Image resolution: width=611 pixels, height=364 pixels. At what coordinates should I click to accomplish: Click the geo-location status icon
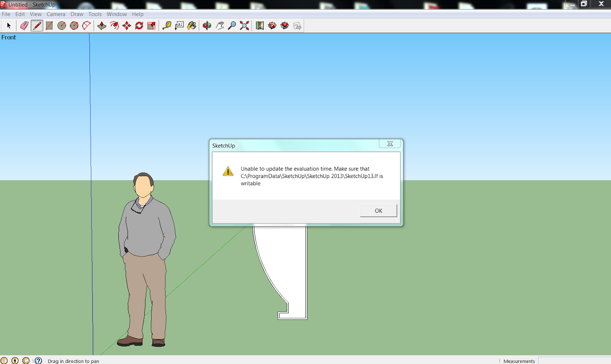4,361
